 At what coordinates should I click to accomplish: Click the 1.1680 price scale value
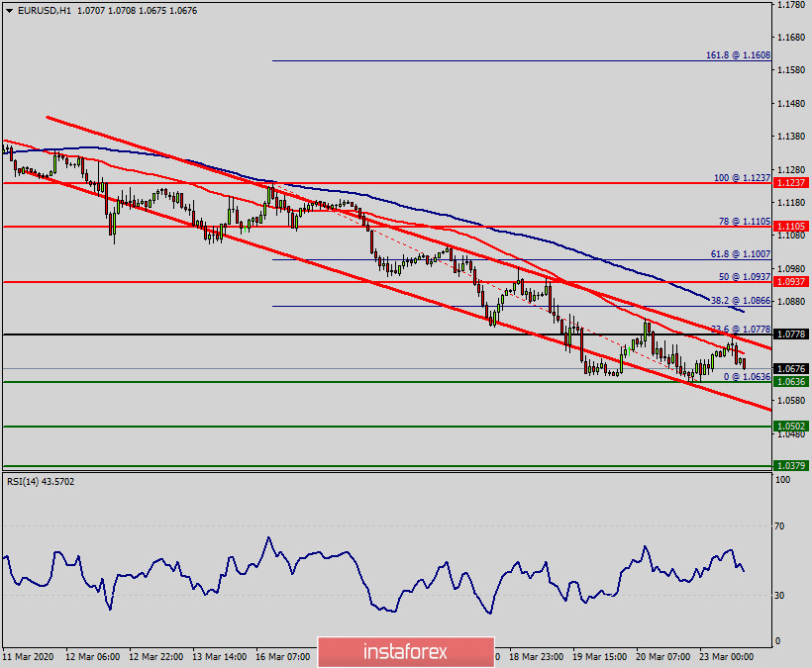[791, 38]
